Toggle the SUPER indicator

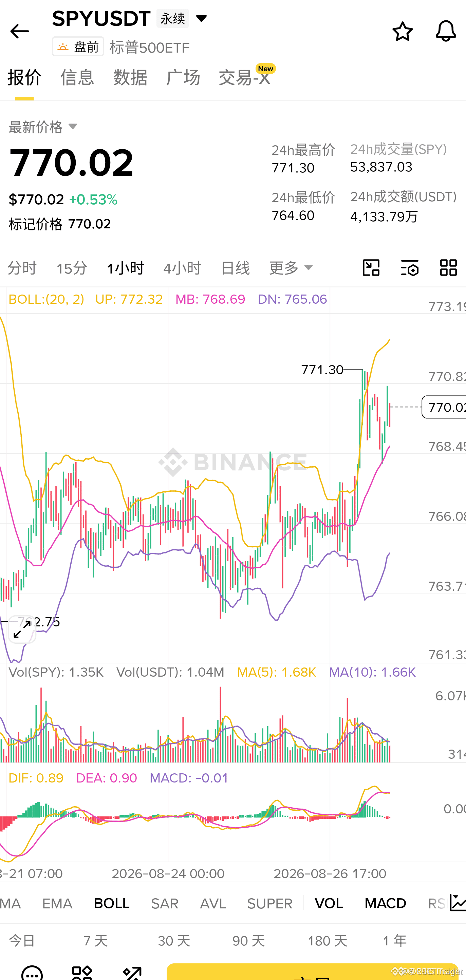point(270,904)
